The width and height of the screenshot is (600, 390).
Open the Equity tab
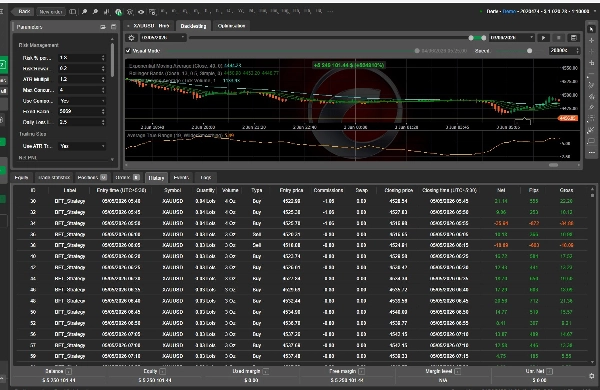pos(21,178)
